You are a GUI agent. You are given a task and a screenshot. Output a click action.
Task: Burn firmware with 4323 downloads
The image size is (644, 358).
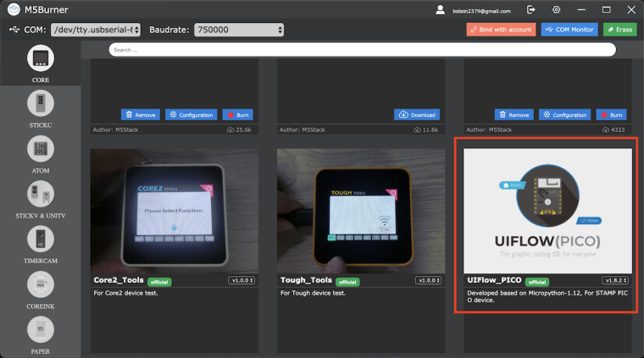(612, 115)
